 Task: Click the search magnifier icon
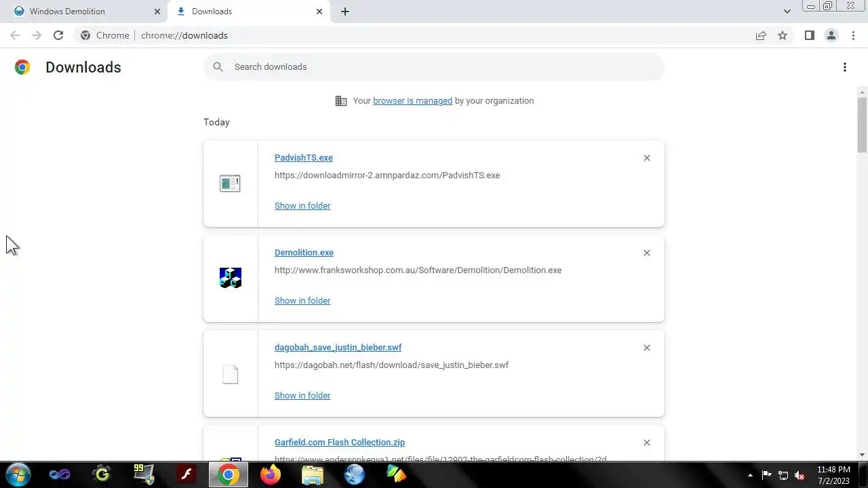(x=218, y=66)
